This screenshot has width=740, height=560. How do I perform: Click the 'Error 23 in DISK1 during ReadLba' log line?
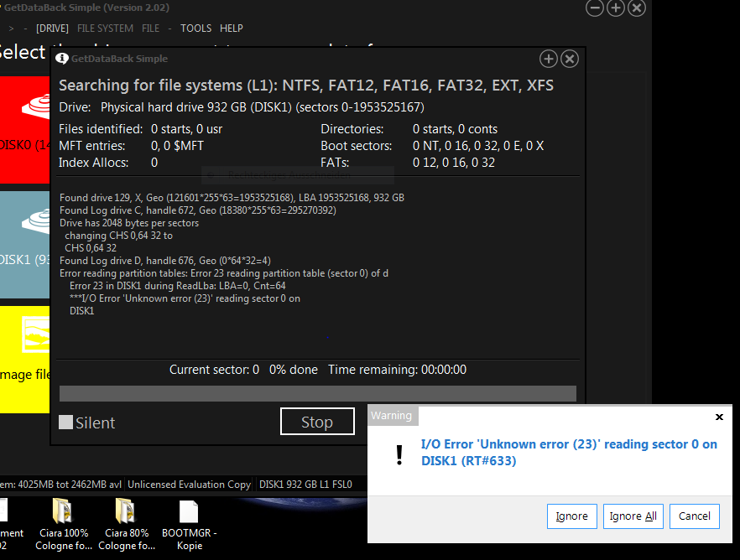178,286
